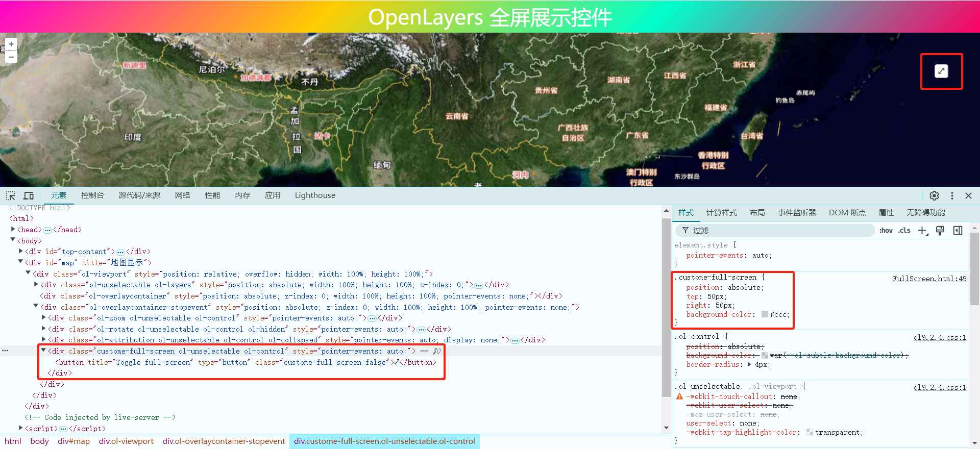Open DevTools more options menu
The width and height of the screenshot is (980, 449).
(952, 195)
